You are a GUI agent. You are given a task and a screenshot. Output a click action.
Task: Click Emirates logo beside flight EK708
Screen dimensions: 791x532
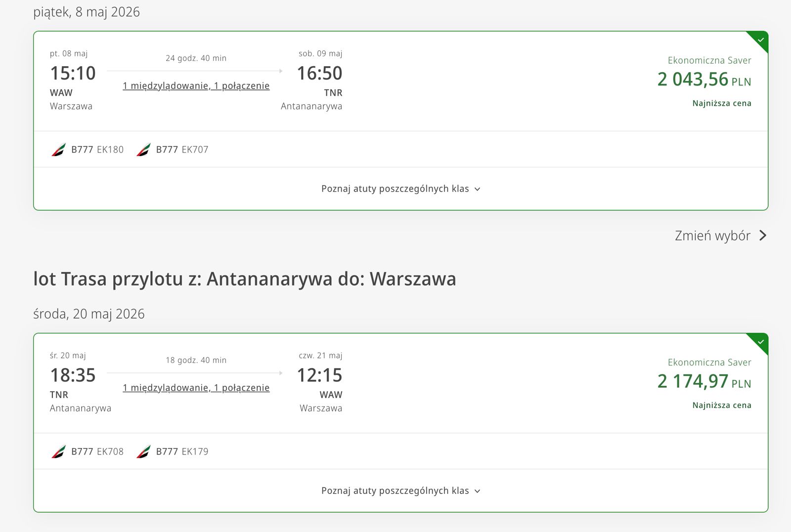click(58, 451)
